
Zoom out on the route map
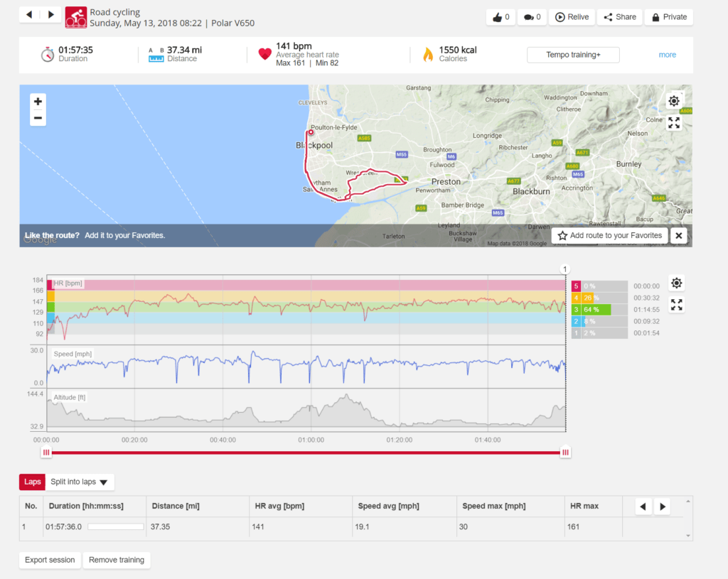(38, 118)
